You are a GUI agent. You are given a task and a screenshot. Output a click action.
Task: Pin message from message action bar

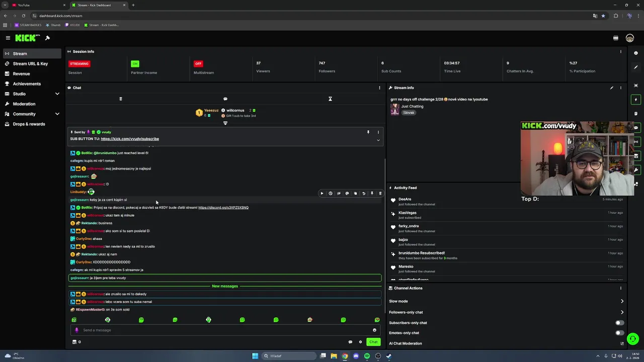coord(372,193)
